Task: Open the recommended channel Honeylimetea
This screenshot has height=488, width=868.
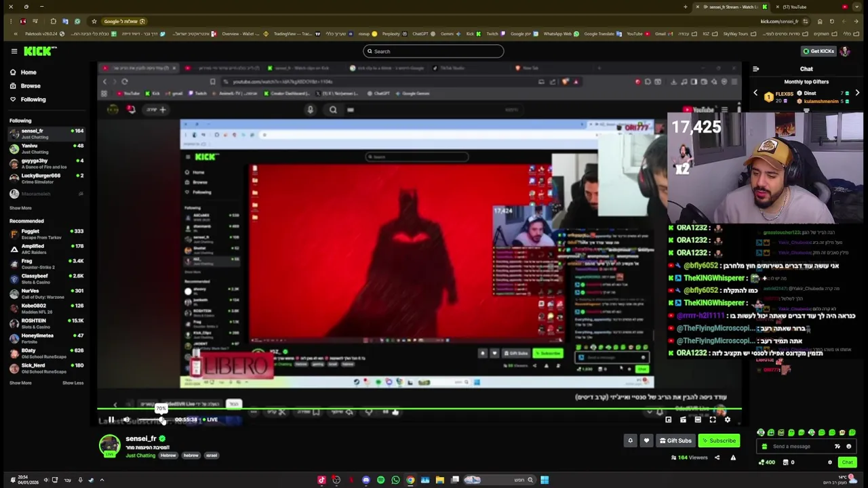Action: pos(46,338)
